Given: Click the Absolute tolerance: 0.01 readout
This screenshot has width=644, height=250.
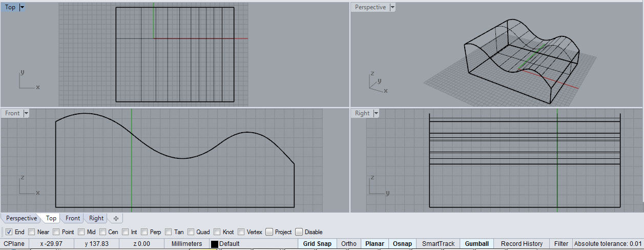Looking at the screenshot, I should (x=608, y=244).
